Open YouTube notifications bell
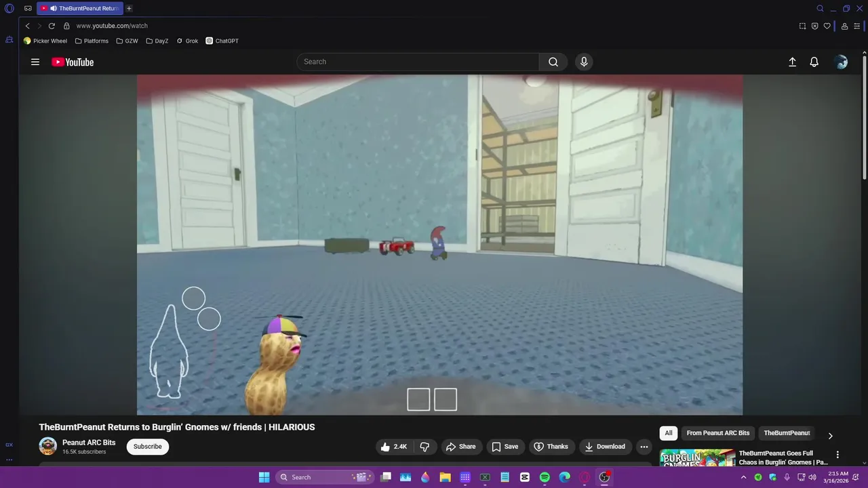The image size is (868, 488). 814,62
